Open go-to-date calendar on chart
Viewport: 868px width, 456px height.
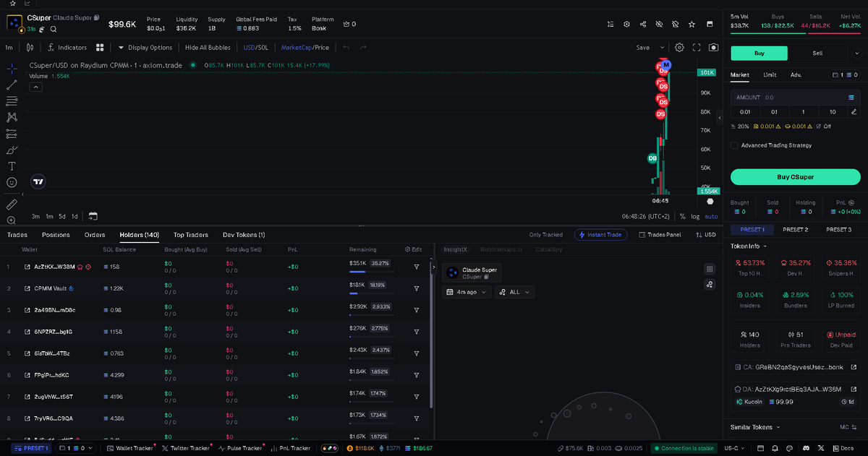[x=93, y=216]
